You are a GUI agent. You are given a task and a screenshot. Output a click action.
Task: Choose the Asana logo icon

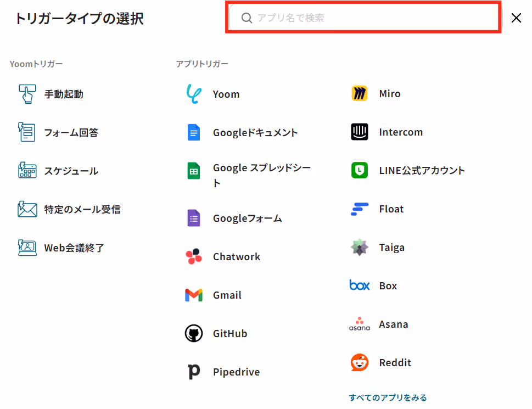pyautogui.click(x=360, y=324)
